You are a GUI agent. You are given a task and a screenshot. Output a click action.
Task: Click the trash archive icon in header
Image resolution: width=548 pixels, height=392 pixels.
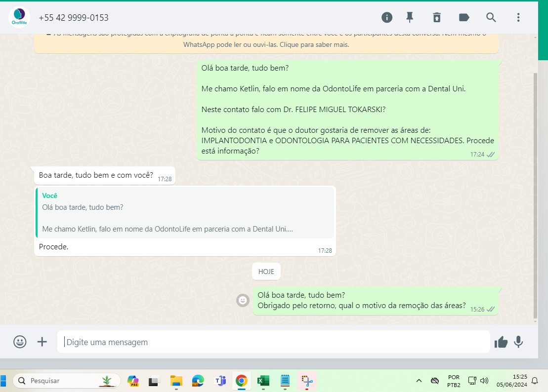click(x=437, y=17)
